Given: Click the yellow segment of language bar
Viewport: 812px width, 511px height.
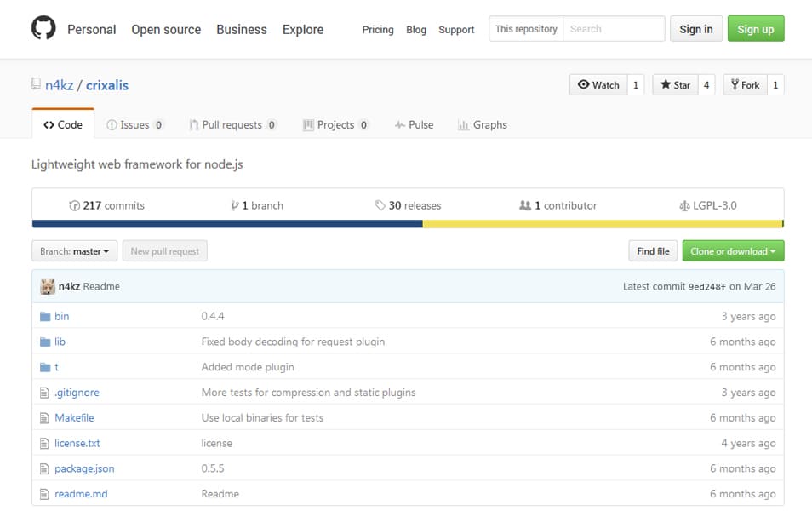Looking at the screenshot, I should coord(602,224).
